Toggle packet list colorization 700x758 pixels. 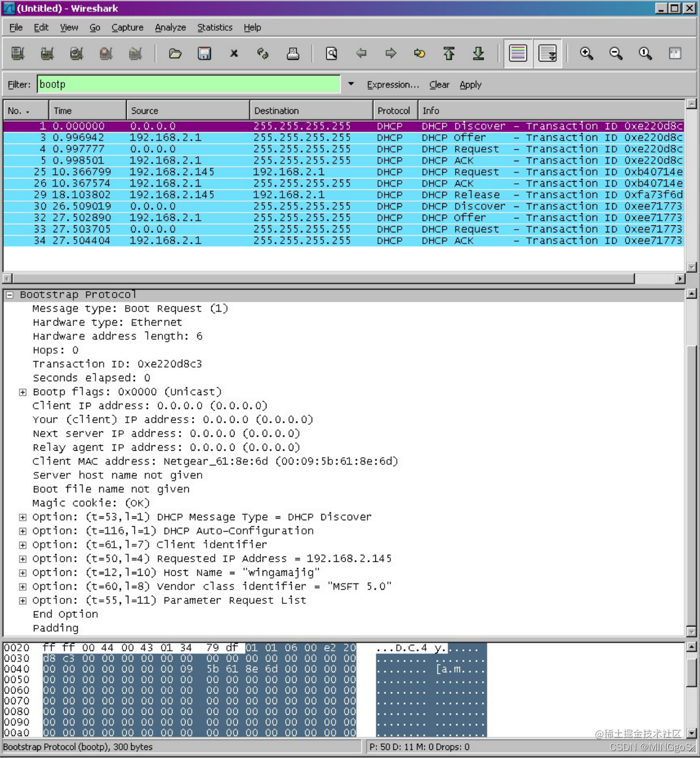517,53
